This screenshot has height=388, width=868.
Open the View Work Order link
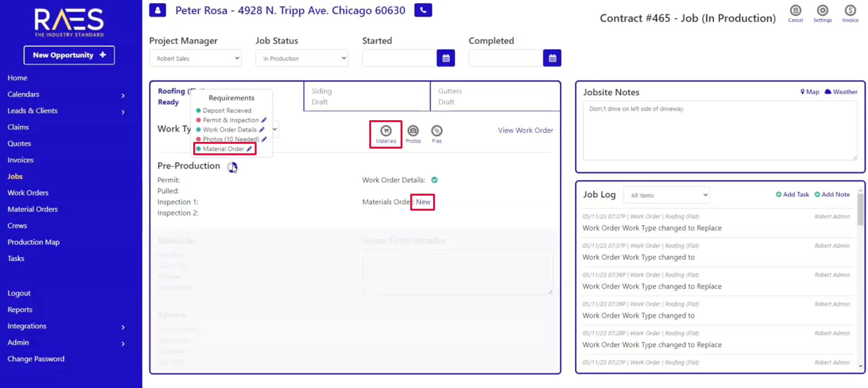click(525, 130)
